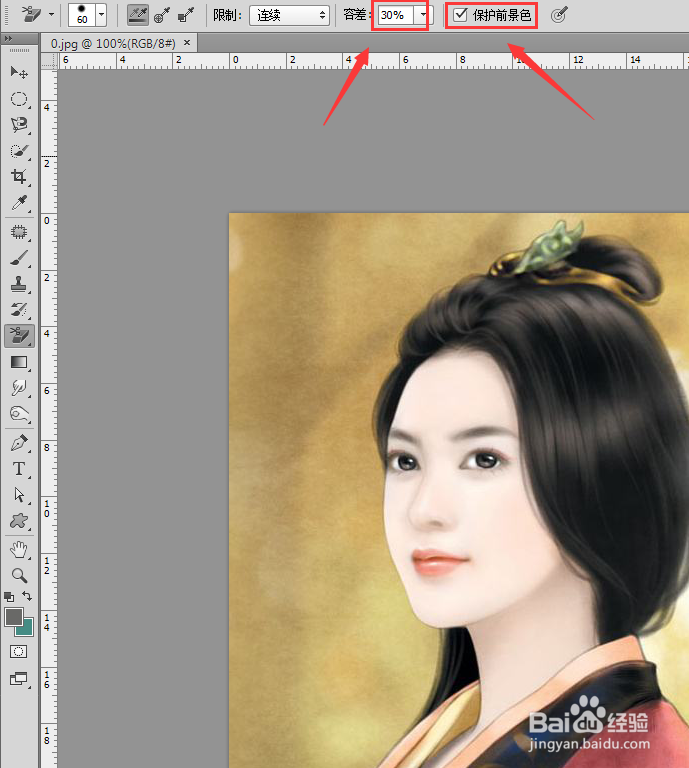Close the 0.jpg document tab
689x768 pixels.
coord(187,43)
